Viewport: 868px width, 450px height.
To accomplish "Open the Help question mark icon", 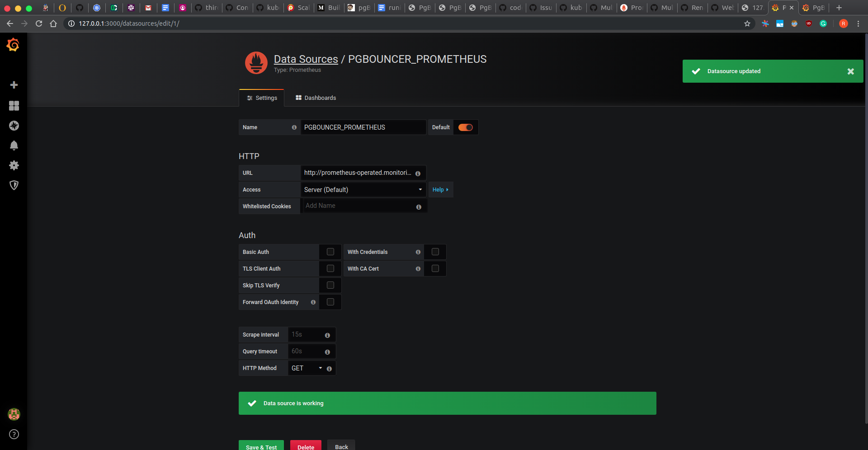I will pyautogui.click(x=14, y=434).
